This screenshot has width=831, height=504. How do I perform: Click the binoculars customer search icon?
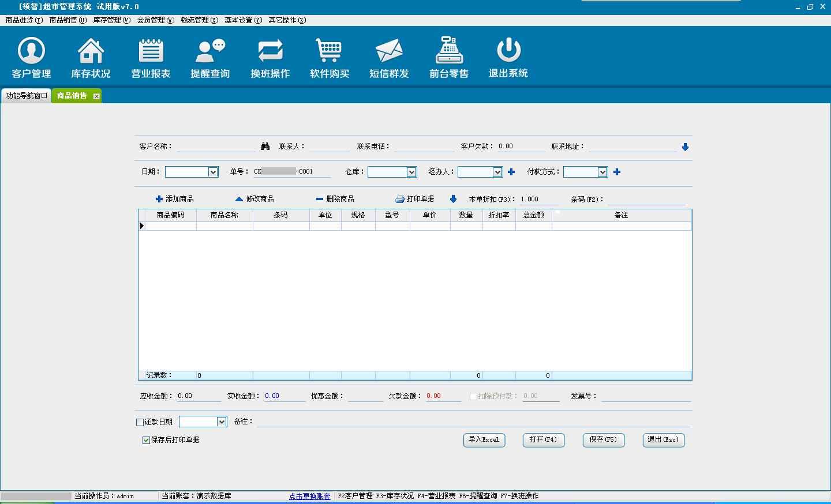(265, 146)
